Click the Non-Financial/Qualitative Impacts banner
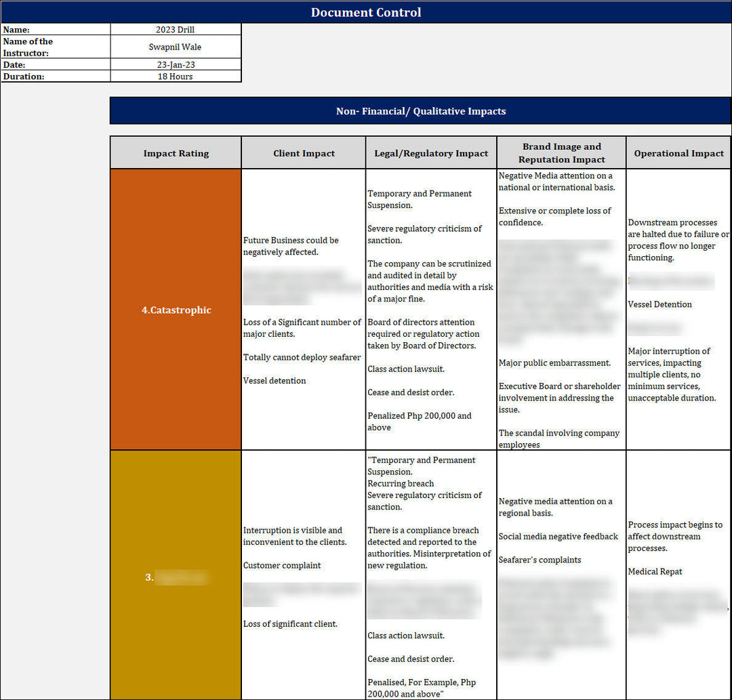The height and width of the screenshot is (700, 732). [x=420, y=111]
